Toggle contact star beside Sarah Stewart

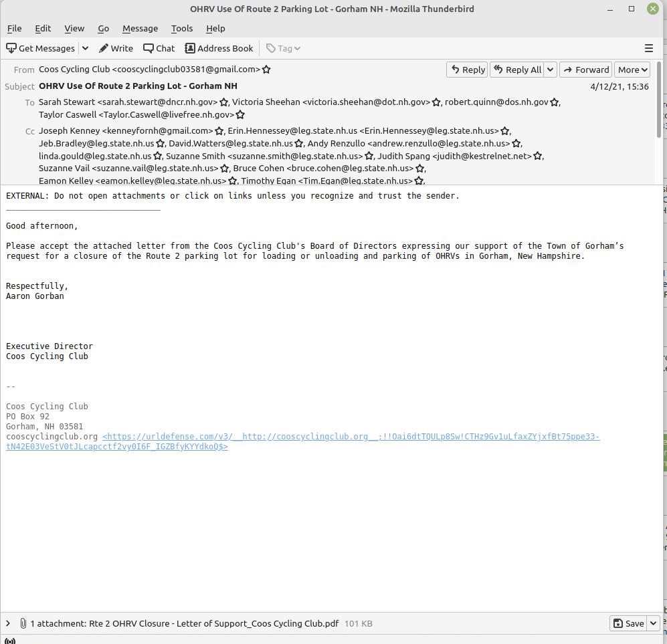click(x=225, y=102)
